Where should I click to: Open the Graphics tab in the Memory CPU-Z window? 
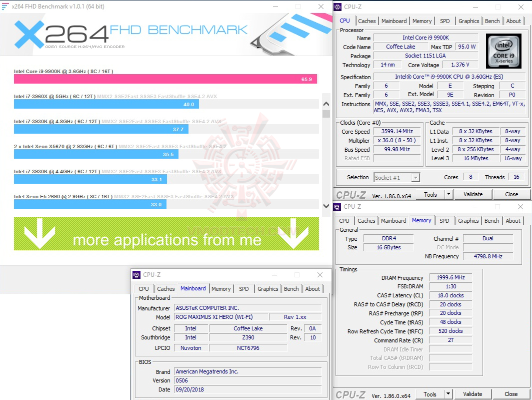468,221
